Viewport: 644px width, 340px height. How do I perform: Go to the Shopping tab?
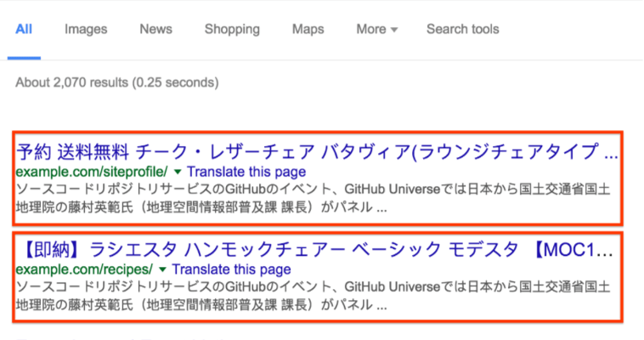[232, 29]
